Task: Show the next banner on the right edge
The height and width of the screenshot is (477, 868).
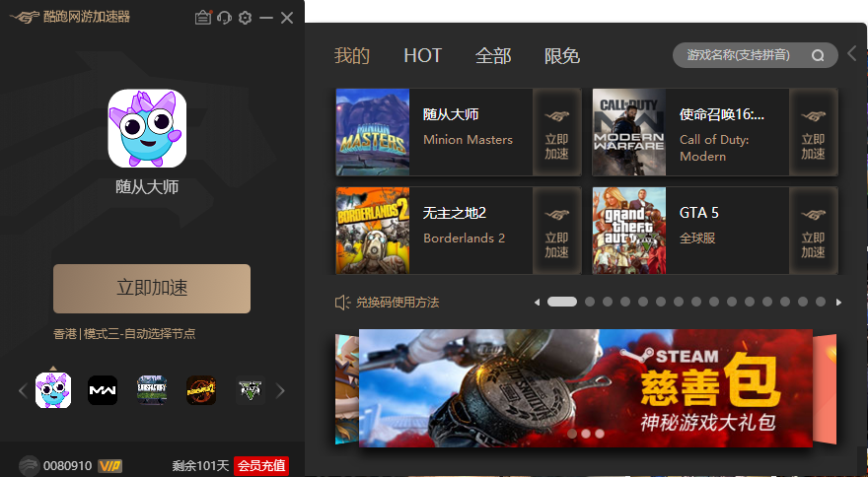Action: tap(825, 389)
